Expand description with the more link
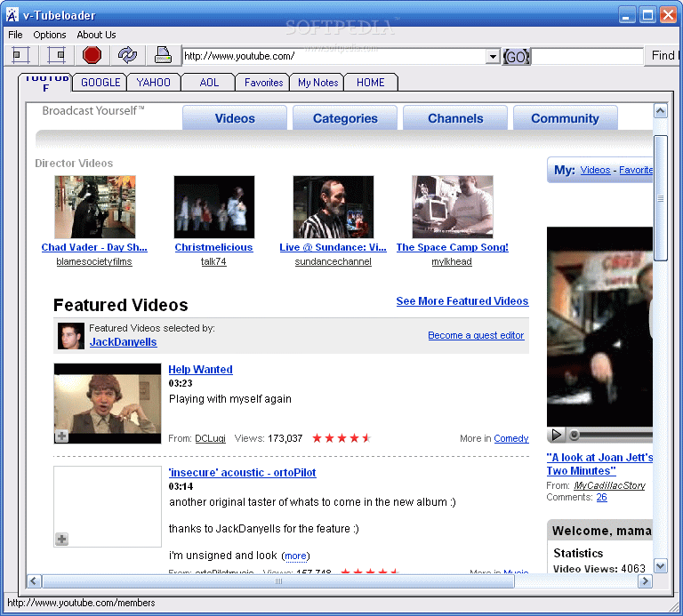 [295, 556]
